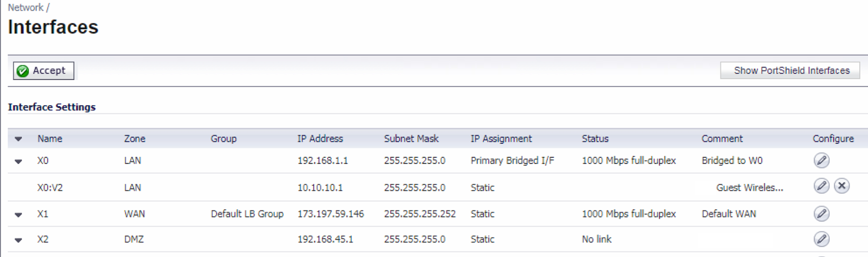Select the 173.197.59.146 IP address cell
The height and width of the screenshot is (257, 868).
330,214
